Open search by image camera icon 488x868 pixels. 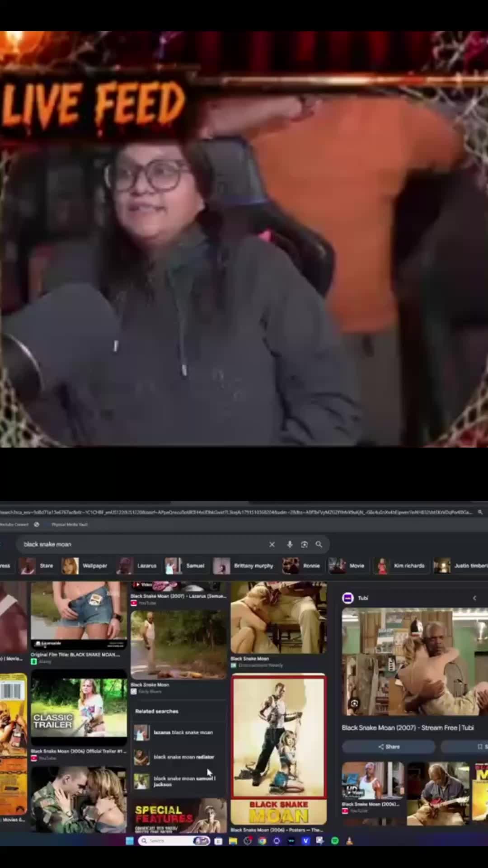click(305, 544)
